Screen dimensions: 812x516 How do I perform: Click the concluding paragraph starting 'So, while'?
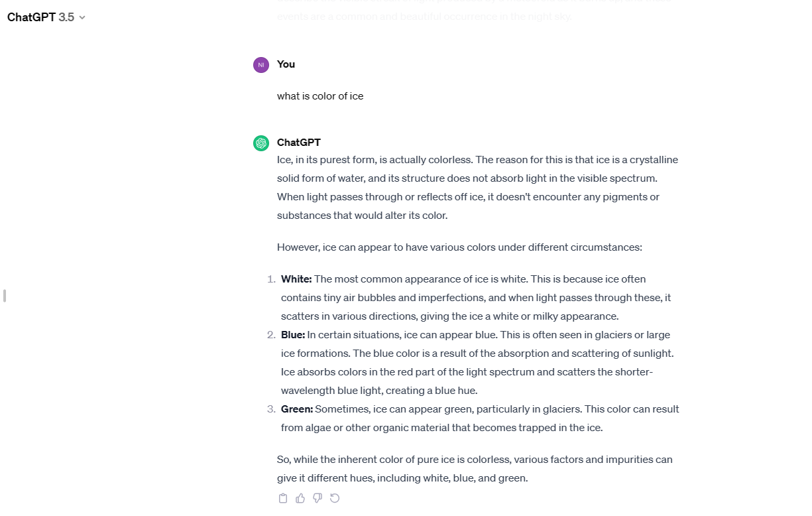point(475,468)
